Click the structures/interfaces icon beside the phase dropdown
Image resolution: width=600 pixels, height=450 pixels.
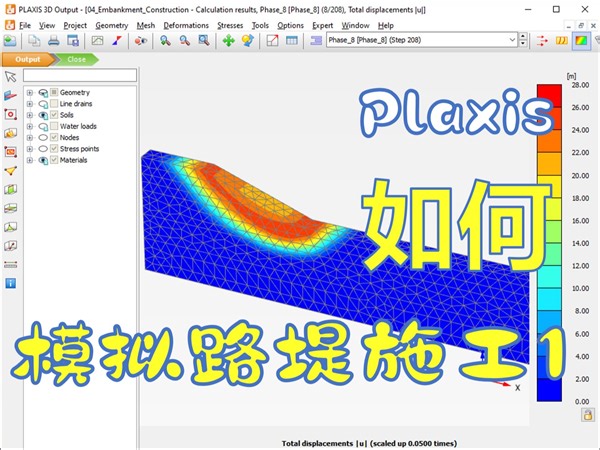tap(316, 40)
